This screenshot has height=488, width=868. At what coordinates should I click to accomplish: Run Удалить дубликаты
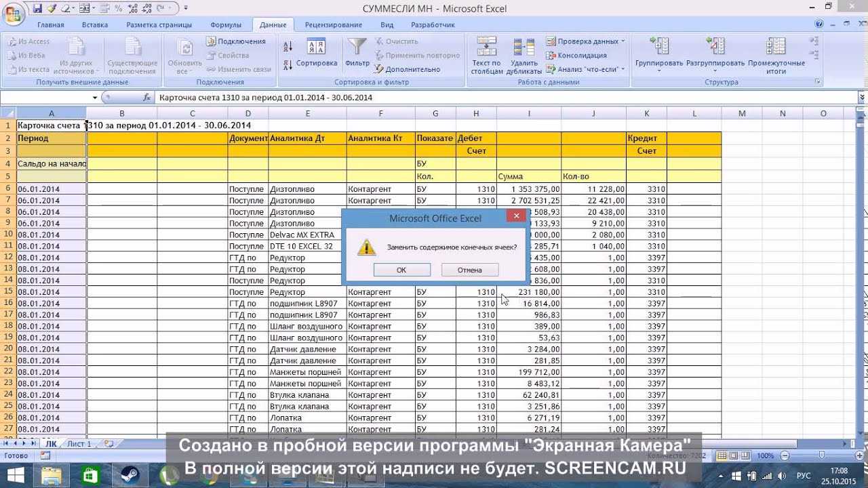coord(524,56)
